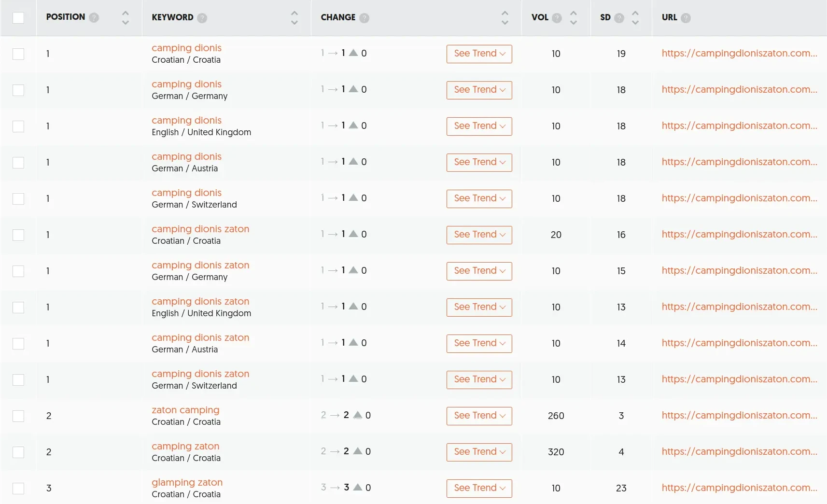827x504 pixels.
Task: Check the box for zaton camping row
Action: tap(18, 416)
